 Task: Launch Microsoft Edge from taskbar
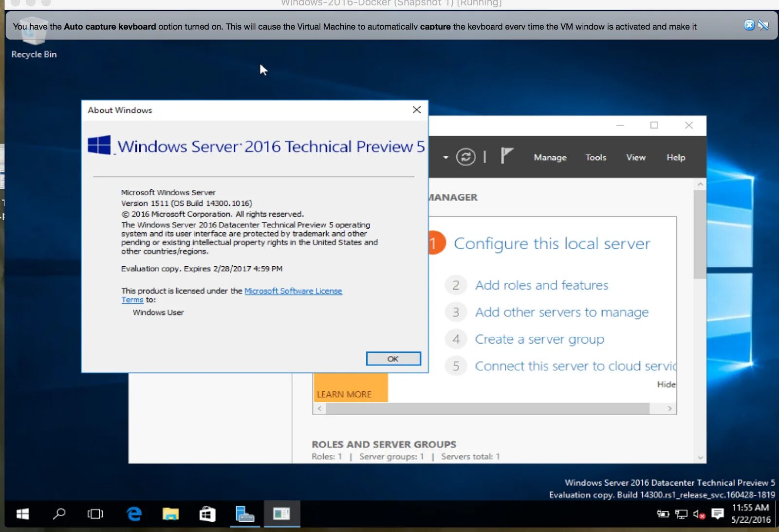tap(134, 514)
